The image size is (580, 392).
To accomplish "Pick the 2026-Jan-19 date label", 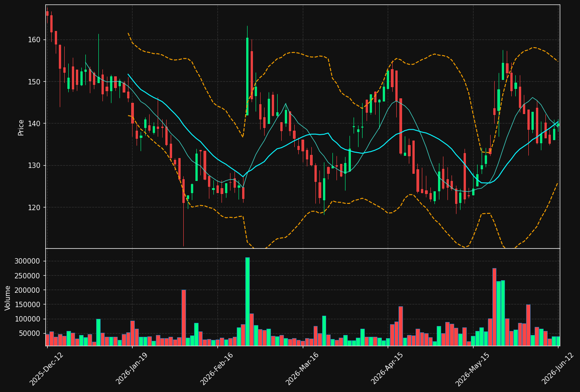I will [x=132, y=368].
